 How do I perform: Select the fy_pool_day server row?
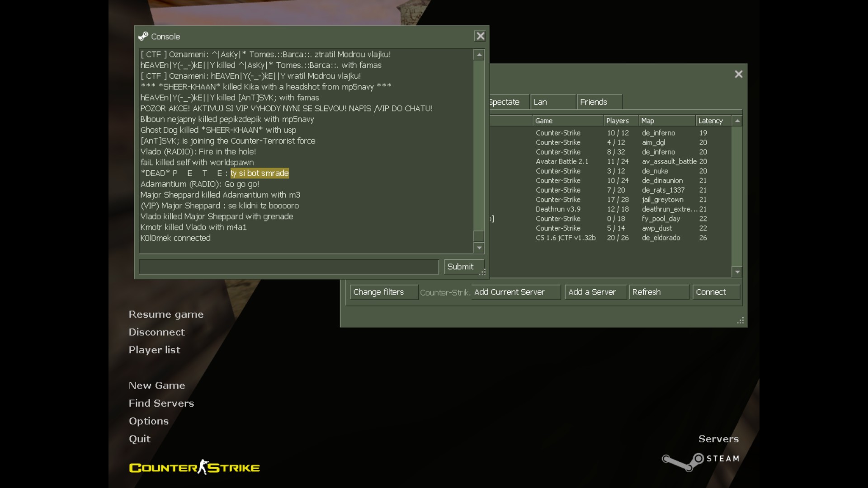click(610, 219)
